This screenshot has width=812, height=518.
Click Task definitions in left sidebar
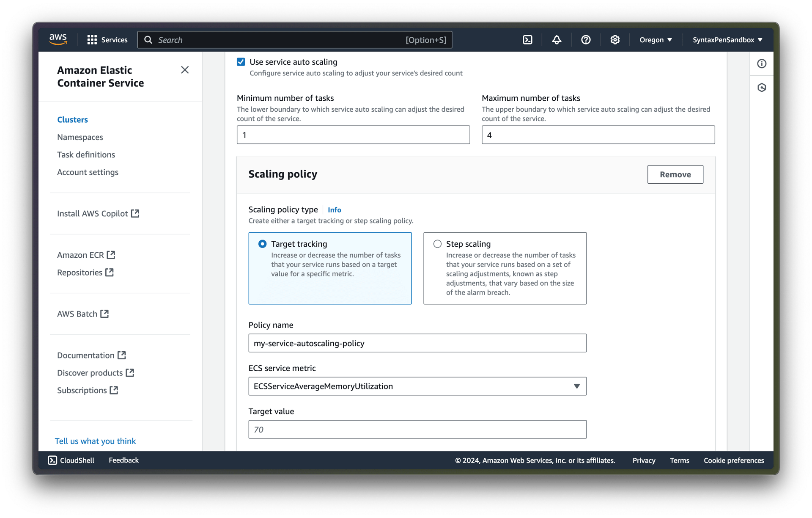[87, 154]
